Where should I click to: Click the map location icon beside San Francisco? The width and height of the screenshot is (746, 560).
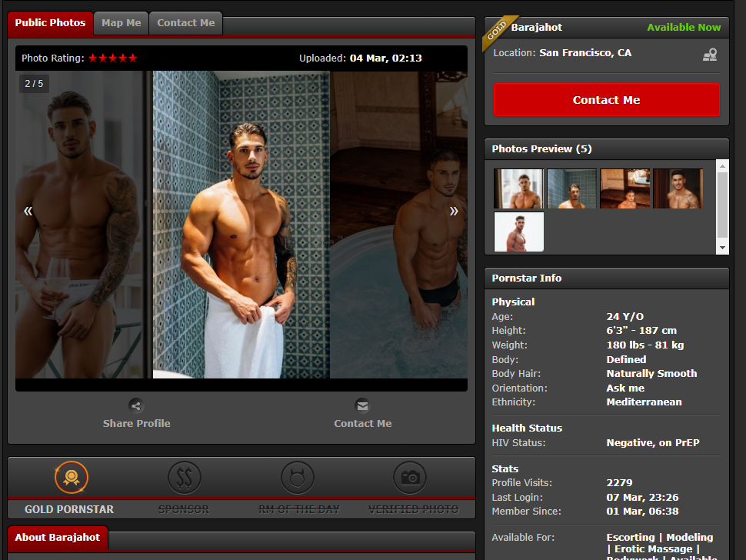pyautogui.click(x=710, y=55)
